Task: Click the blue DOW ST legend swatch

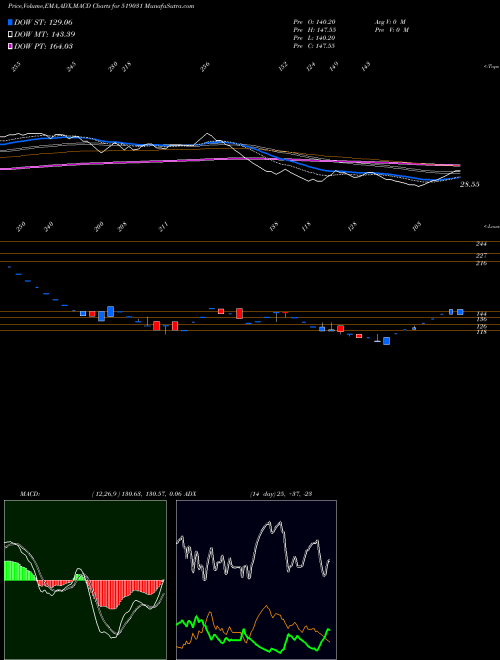Action: pos(11,22)
